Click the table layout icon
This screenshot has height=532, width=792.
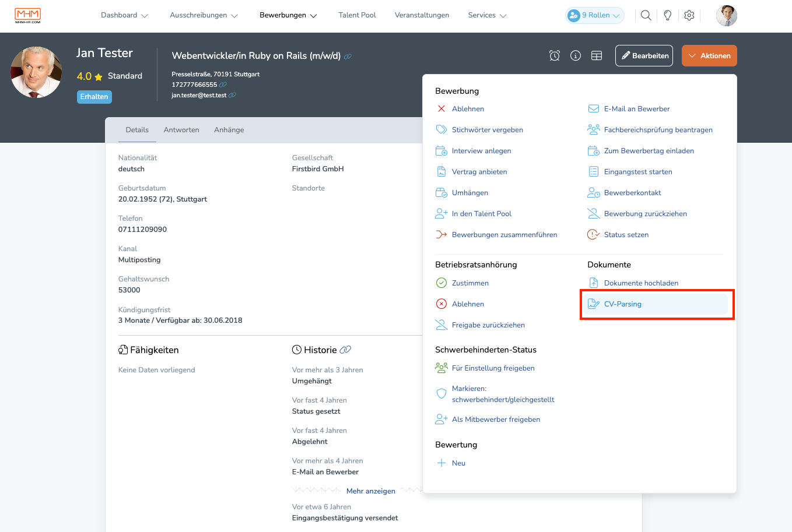pyautogui.click(x=597, y=56)
